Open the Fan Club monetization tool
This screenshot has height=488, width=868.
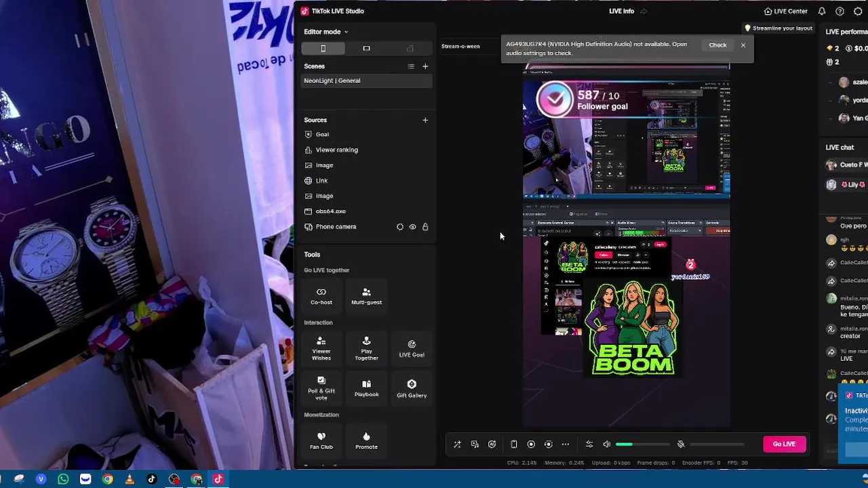[321, 441]
